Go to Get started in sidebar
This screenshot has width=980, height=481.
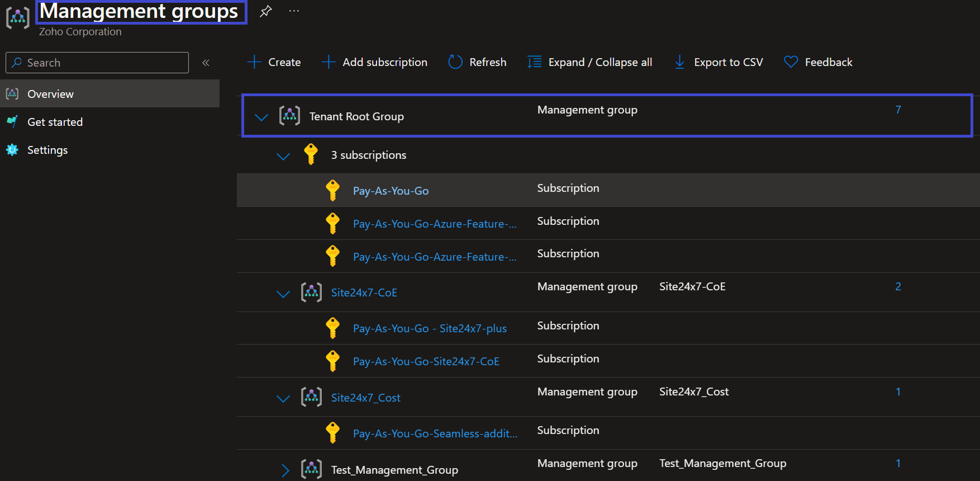click(55, 122)
